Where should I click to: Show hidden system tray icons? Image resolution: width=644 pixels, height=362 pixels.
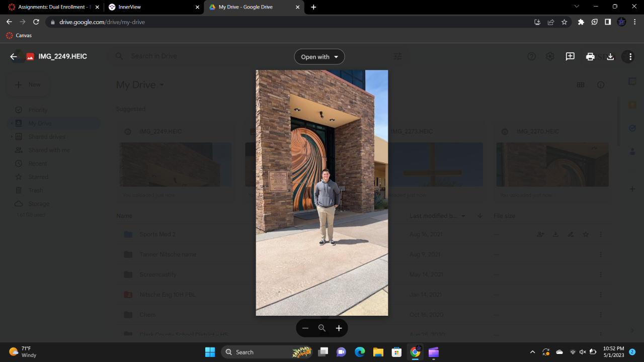coord(532,352)
